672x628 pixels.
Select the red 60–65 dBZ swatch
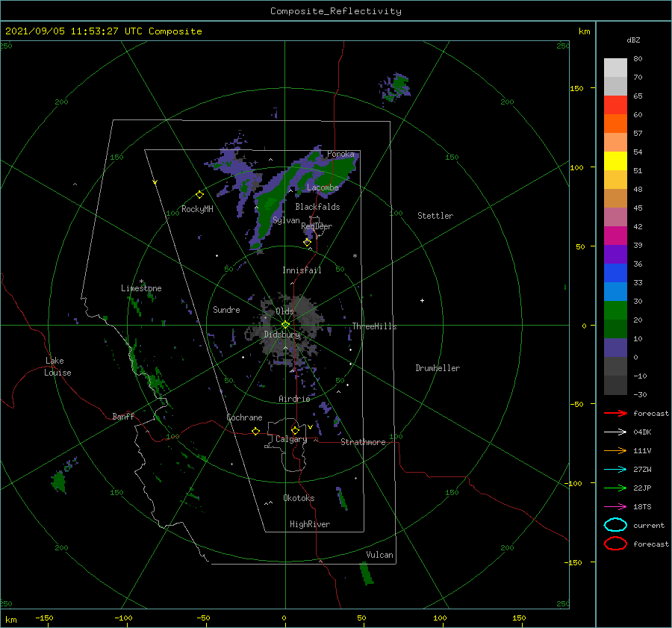tap(615, 105)
